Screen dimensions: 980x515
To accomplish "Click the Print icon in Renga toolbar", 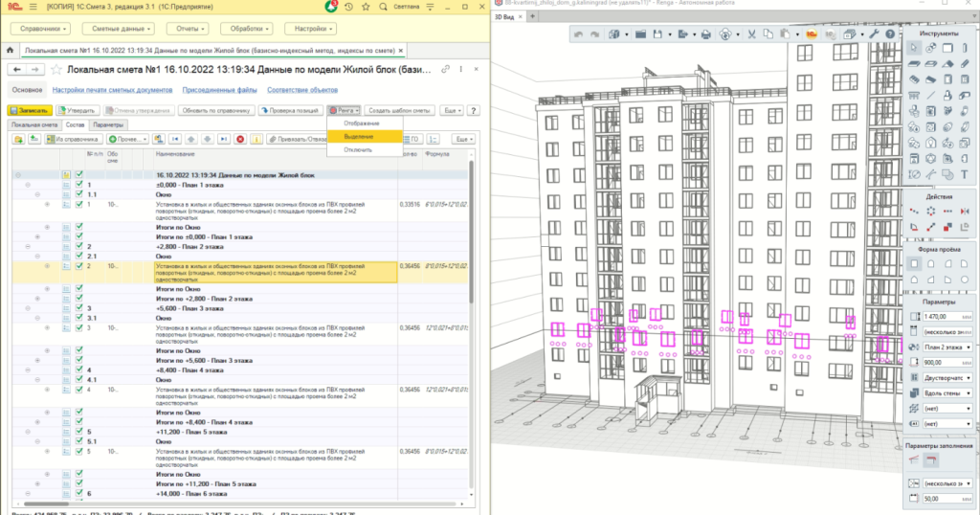I will (x=704, y=35).
